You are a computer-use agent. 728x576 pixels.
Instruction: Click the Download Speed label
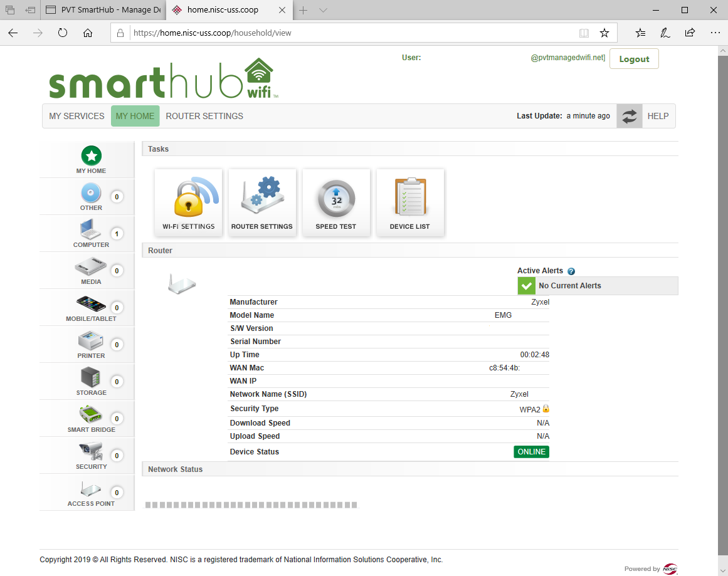[260, 423]
